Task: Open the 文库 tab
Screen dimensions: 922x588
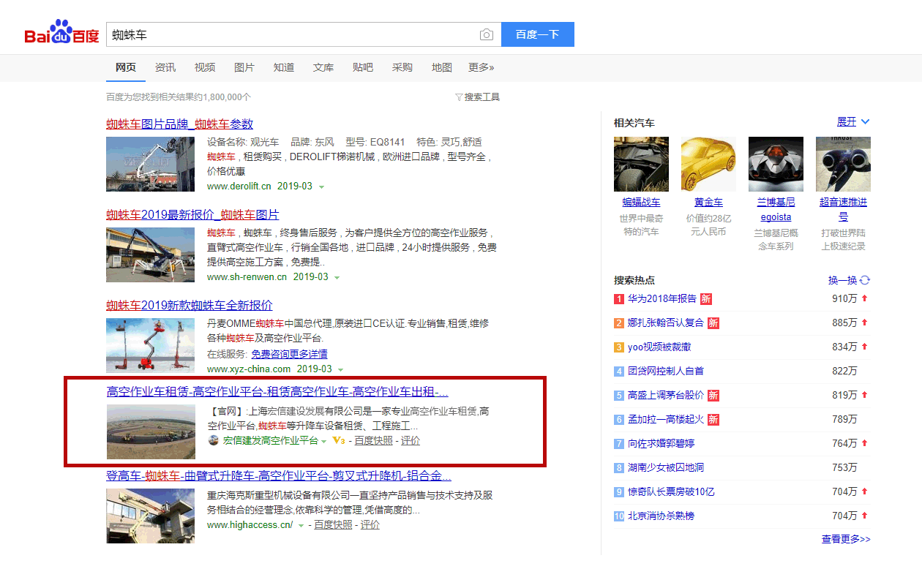Action: point(323,67)
